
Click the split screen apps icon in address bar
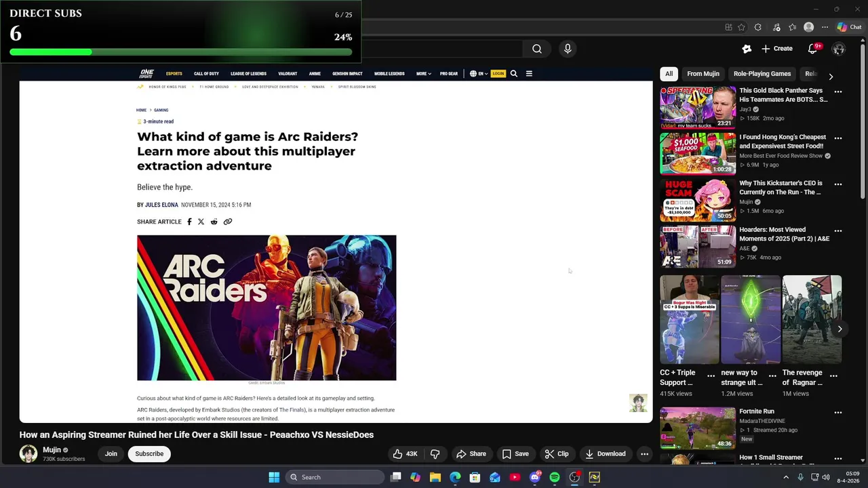point(728,27)
